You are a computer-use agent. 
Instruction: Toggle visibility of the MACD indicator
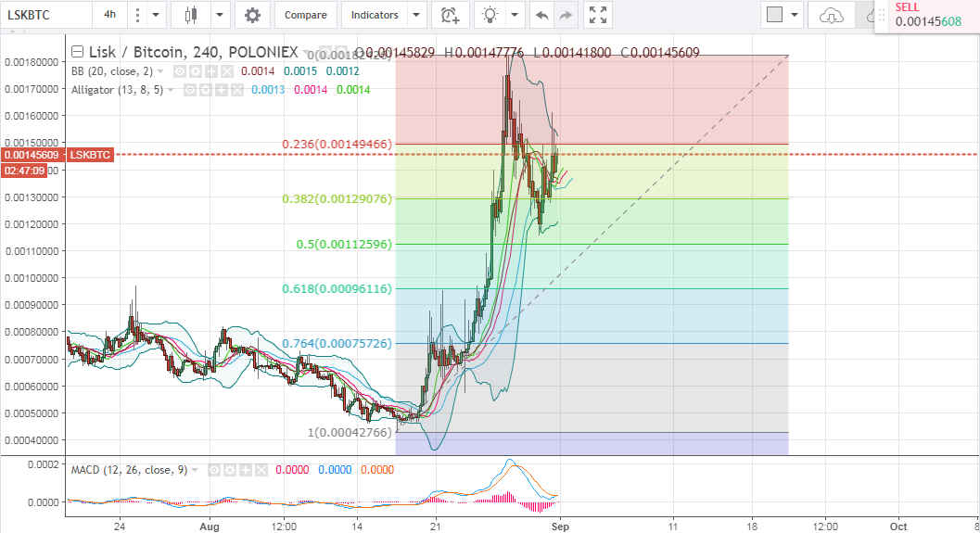(214, 470)
